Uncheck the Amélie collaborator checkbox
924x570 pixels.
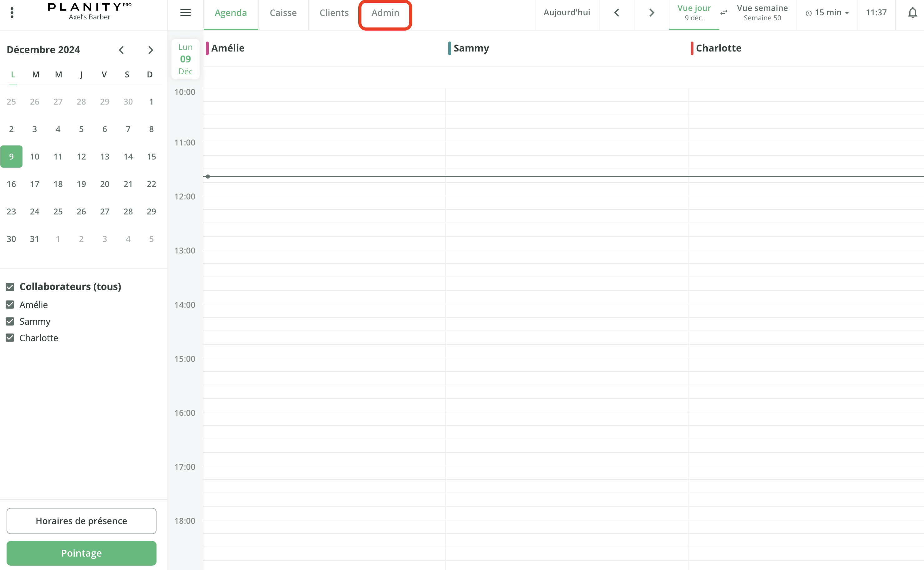(10, 305)
